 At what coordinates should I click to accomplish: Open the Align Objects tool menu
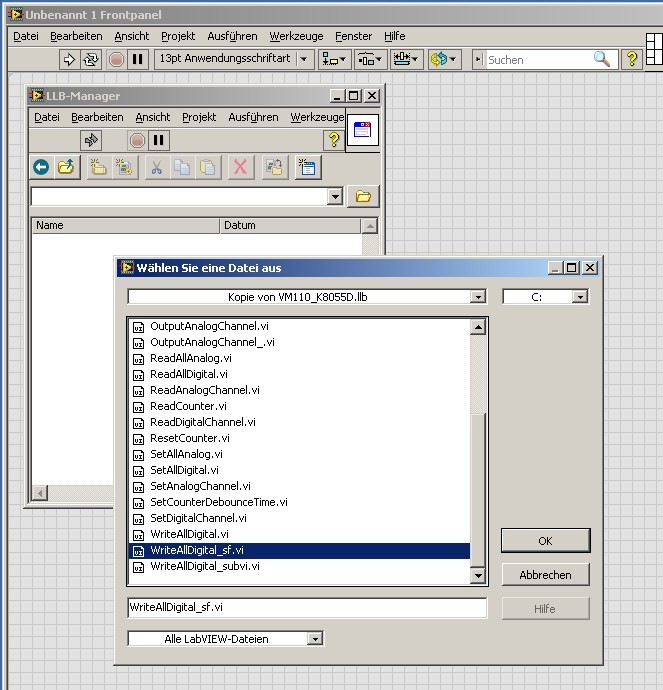pyautogui.click(x=334, y=59)
